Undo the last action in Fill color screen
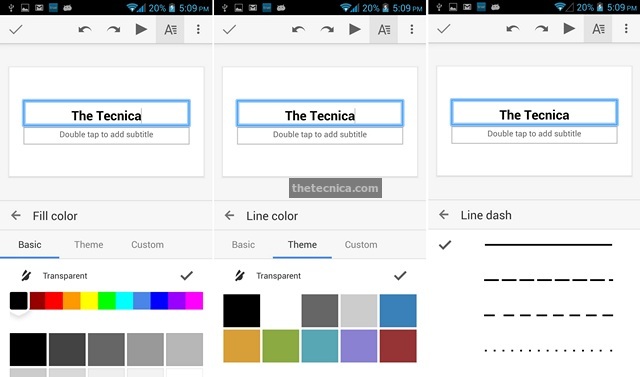This screenshot has height=377, width=640. coord(85,29)
